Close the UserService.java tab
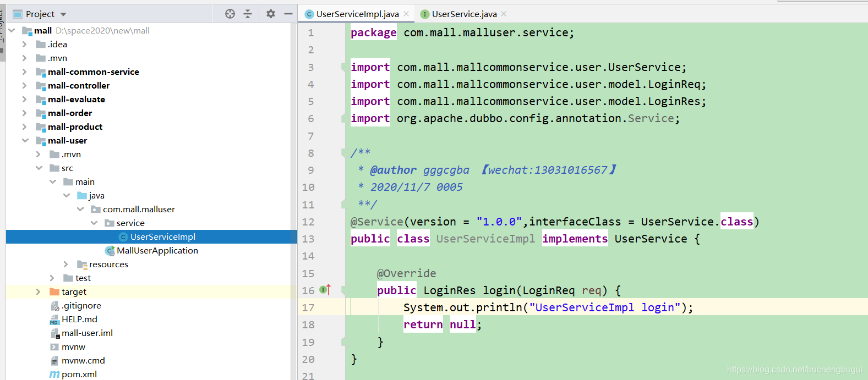Screen dimensions: 868x380 pyautogui.click(x=504, y=14)
